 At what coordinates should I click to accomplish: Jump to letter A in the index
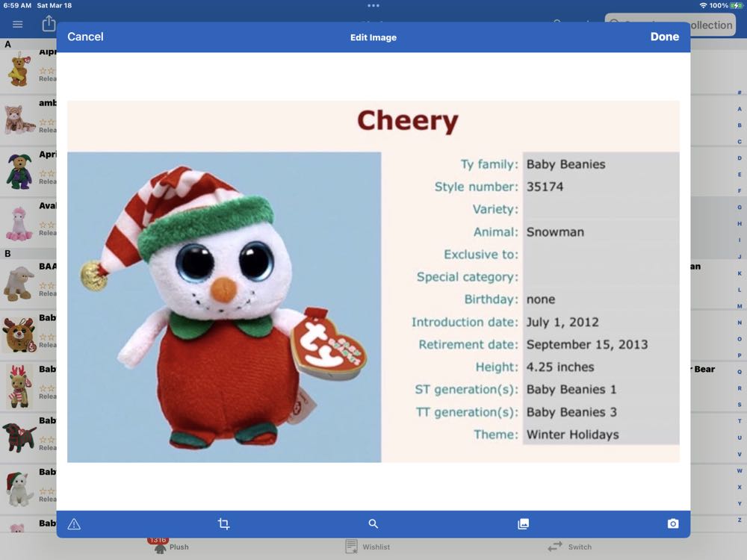point(740,108)
